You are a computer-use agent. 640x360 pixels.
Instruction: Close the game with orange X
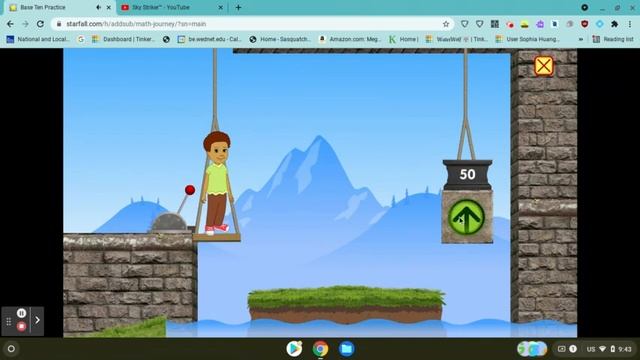(x=544, y=66)
